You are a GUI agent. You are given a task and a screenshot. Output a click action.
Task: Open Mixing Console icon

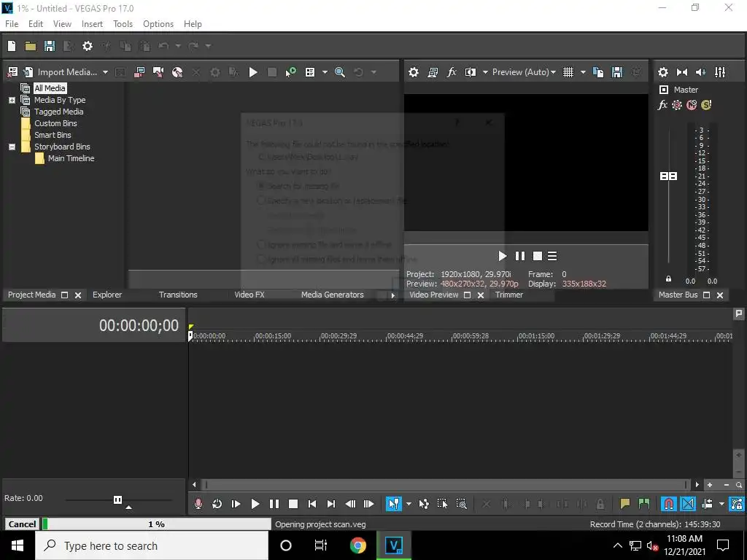720,72
